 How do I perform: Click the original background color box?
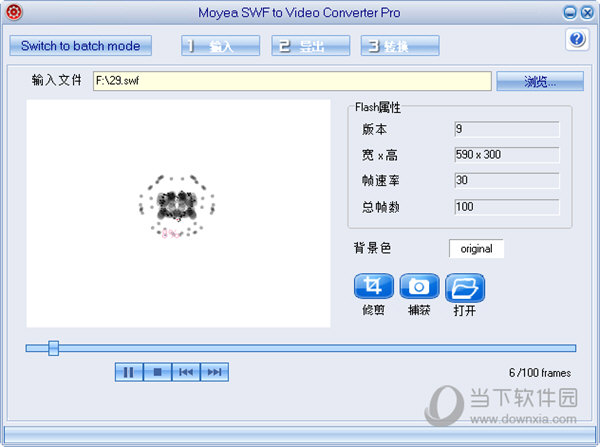tap(476, 249)
